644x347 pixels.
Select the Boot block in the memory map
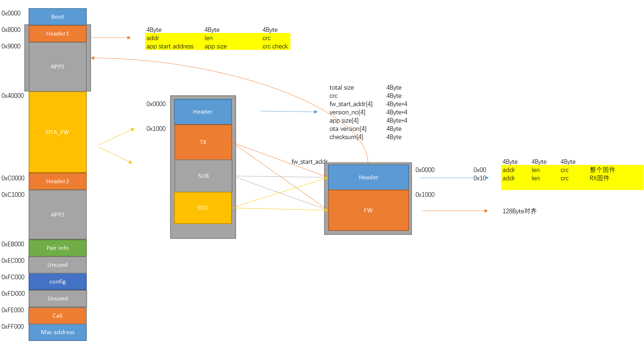pos(57,16)
